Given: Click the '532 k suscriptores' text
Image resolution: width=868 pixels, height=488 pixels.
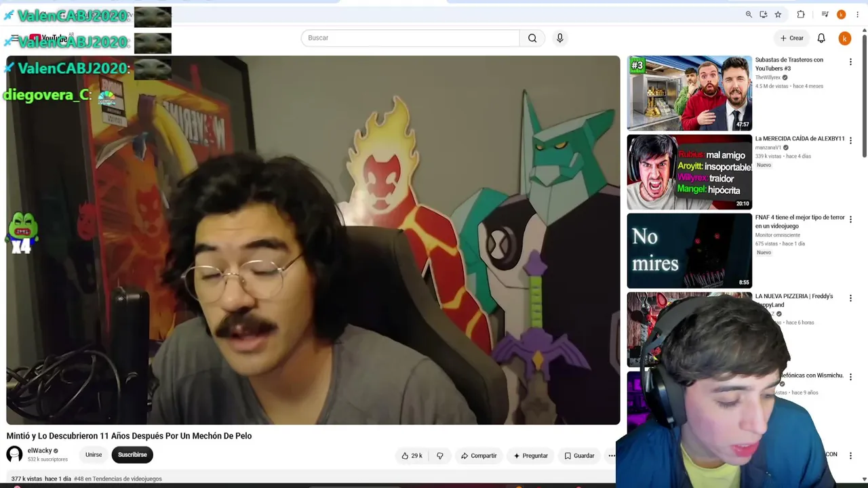Looking at the screenshot, I should coord(47,460).
